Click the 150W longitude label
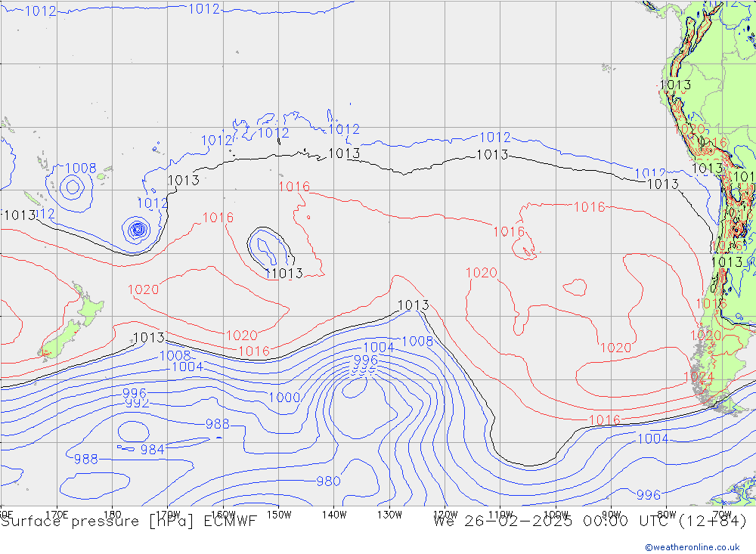The height and width of the screenshot is (554, 756). [279, 515]
